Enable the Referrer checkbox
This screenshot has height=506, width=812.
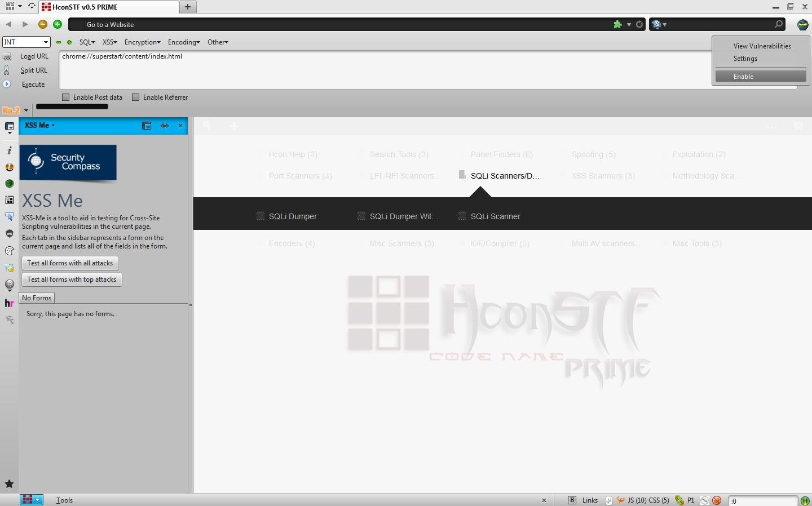136,97
